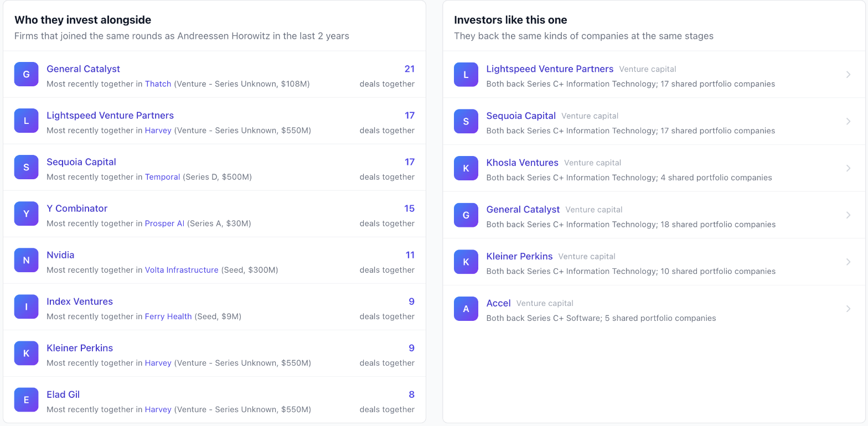This screenshot has width=868, height=426.
Task: Open Khosla Ventures row chevron
Action: [x=848, y=168]
